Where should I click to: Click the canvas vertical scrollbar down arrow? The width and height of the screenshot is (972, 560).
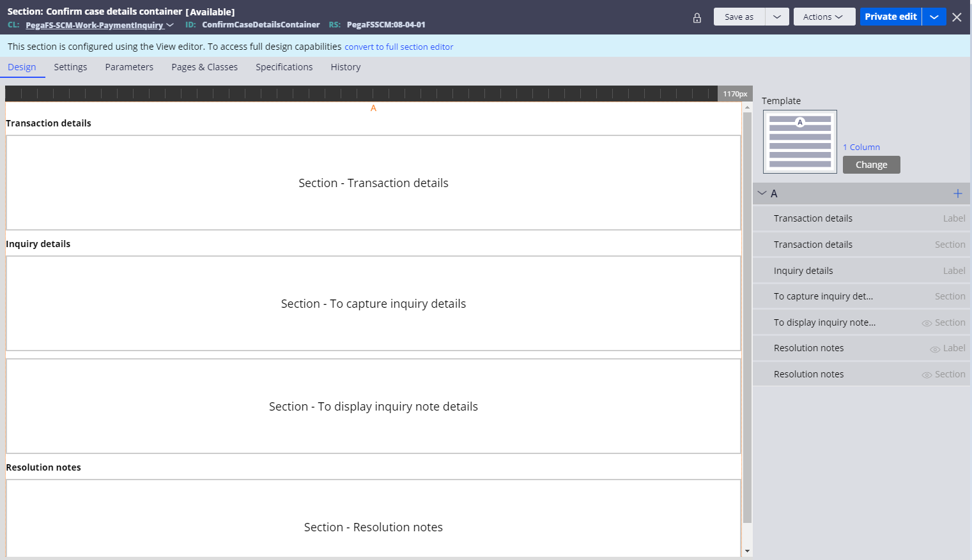pos(747,550)
